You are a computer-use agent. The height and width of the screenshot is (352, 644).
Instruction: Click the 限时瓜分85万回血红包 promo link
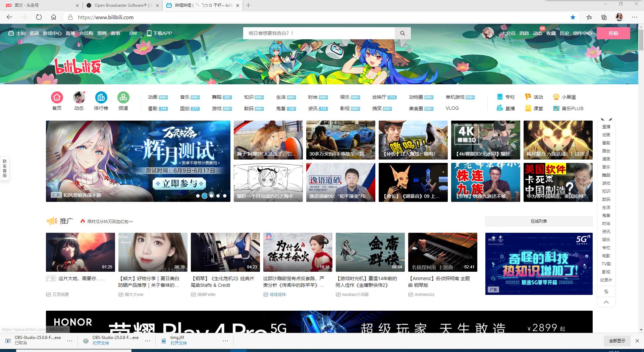[110, 222]
